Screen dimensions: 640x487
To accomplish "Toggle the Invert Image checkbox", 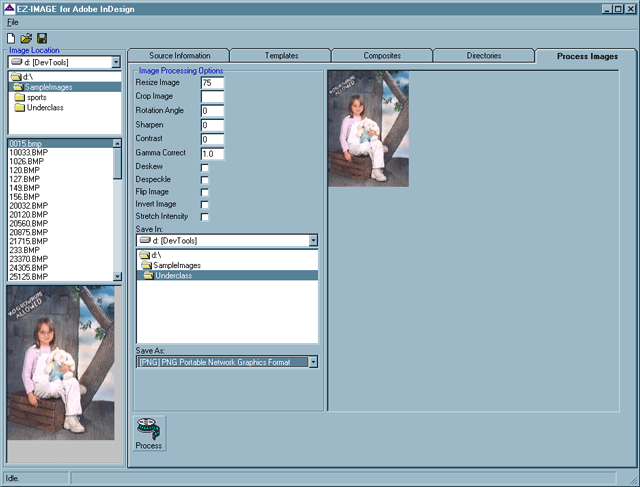I will coord(205,204).
